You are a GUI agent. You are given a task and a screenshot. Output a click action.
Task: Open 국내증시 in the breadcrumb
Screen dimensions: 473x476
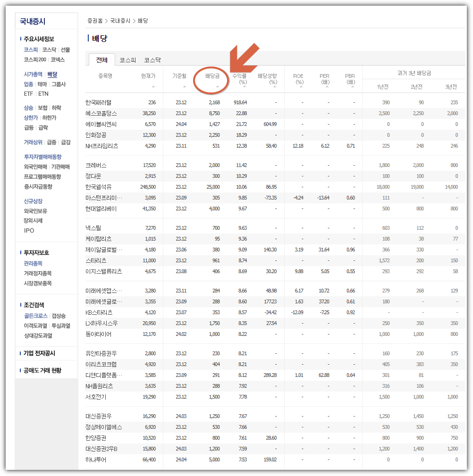[120, 21]
